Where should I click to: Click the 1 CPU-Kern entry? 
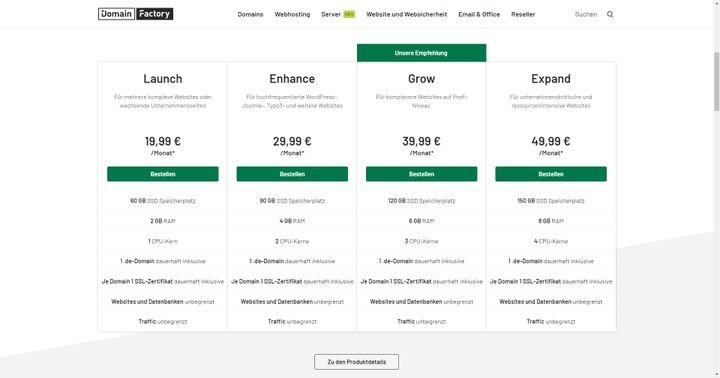tap(163, 241)
